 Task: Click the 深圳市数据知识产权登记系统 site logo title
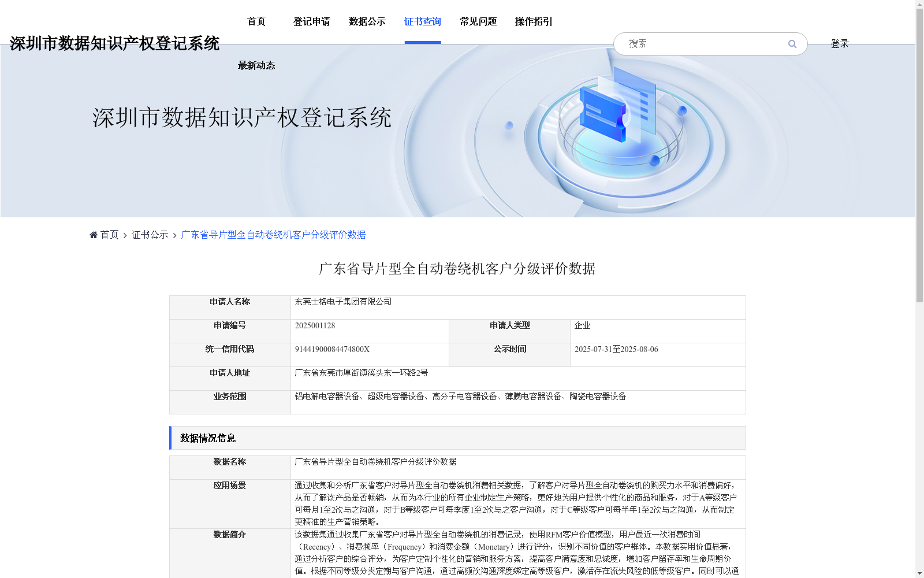(114, 43)
